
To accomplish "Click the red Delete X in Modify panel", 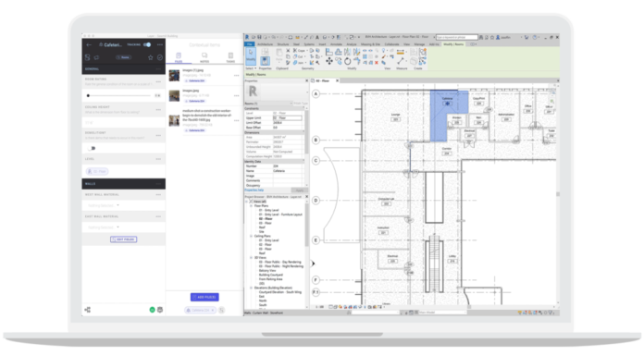I will [x=377, y=63].
